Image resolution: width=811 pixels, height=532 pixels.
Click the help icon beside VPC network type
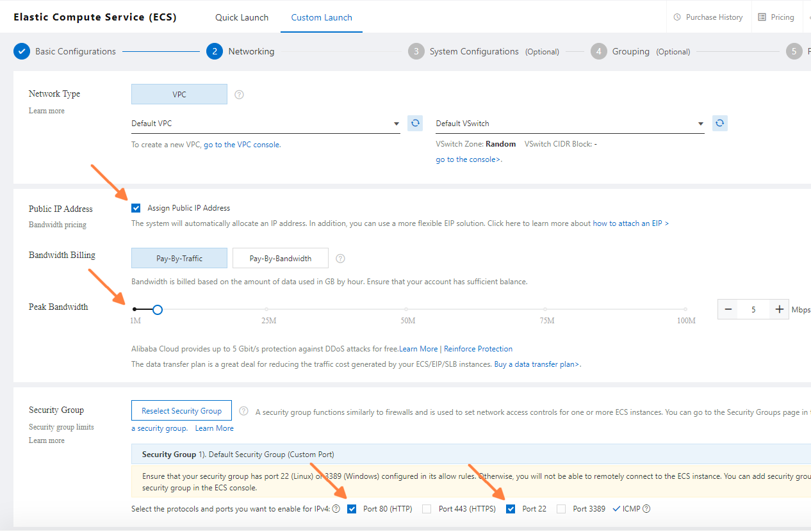(239, 95)
